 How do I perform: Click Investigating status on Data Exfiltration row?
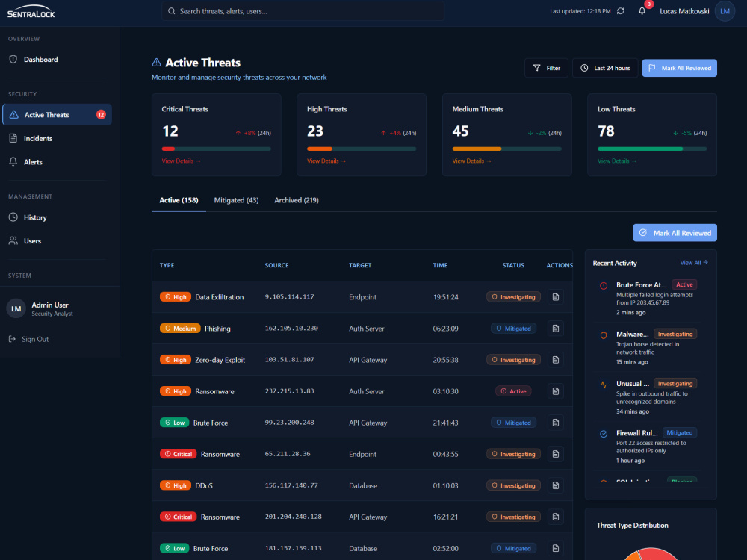(x=513, y=296)
